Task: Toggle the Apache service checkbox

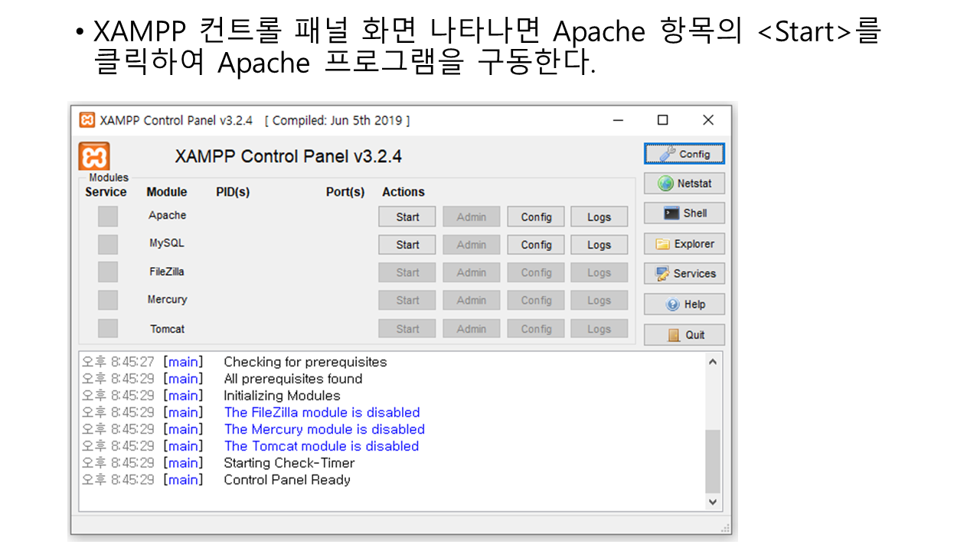Action: point(108,217)
